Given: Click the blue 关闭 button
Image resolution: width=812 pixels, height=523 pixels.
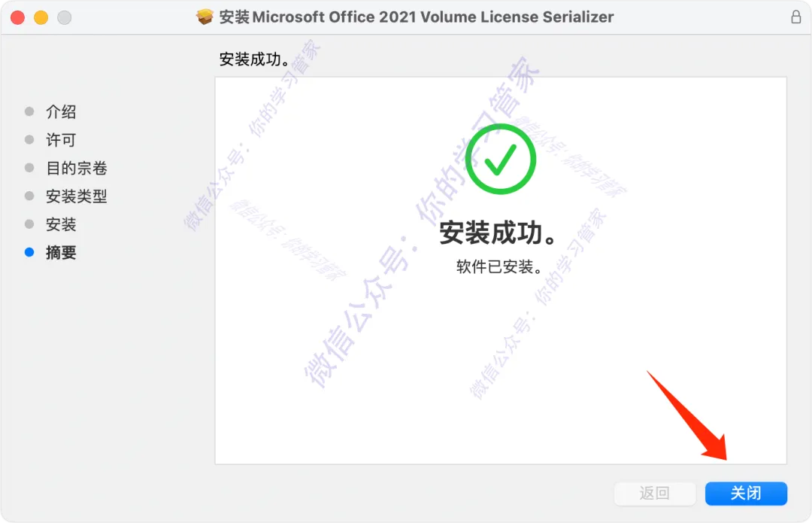Looking at the screenshot, I should point(746,493).
